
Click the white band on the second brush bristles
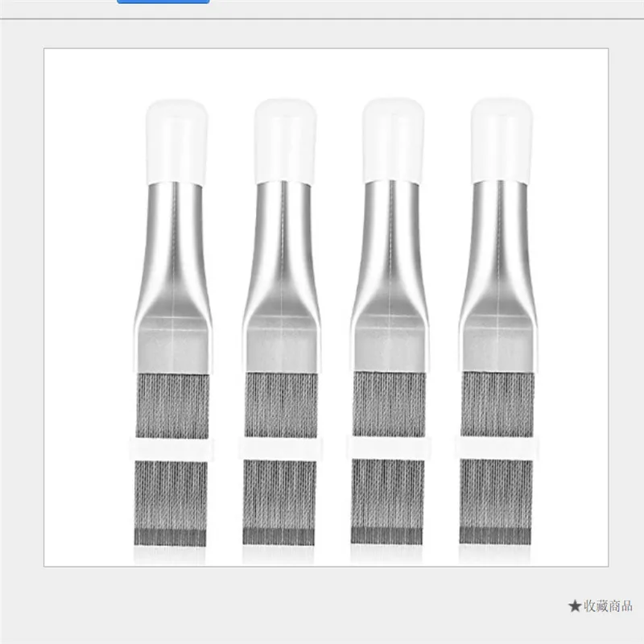click(x=280, y=448)
